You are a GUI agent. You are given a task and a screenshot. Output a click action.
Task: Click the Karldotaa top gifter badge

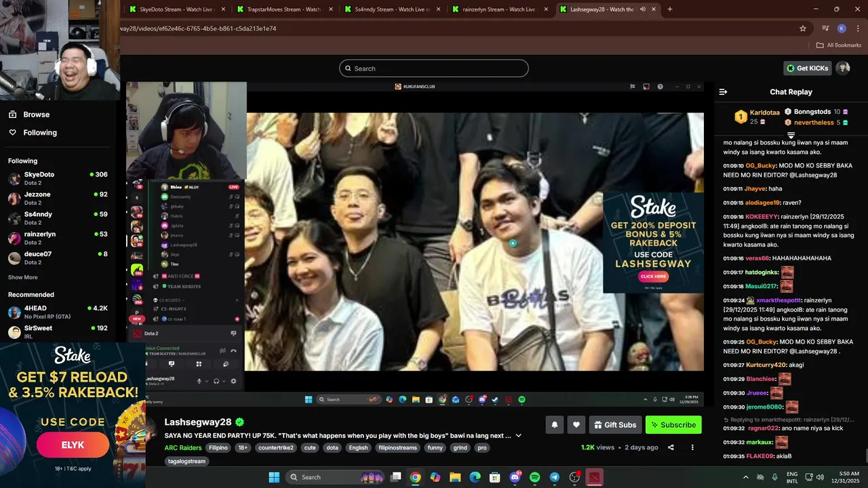click(x=741, y=117)
